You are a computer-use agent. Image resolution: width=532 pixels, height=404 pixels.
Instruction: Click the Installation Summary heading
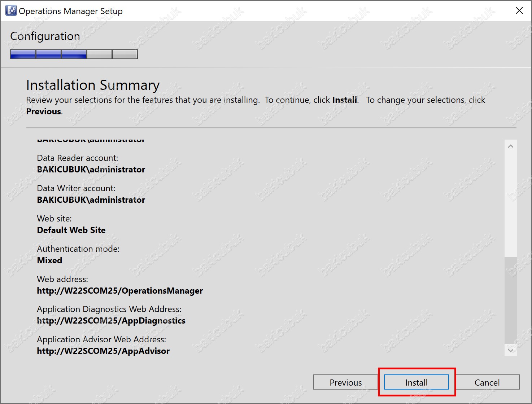93,85
